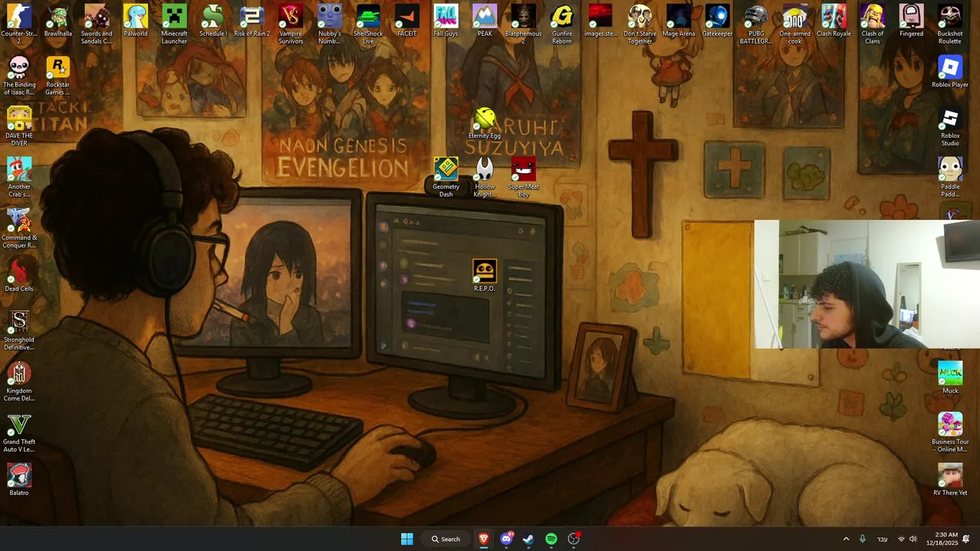Click the Another Crab's Treasure icon
The image size is (980, 551).
coord(19,178)
